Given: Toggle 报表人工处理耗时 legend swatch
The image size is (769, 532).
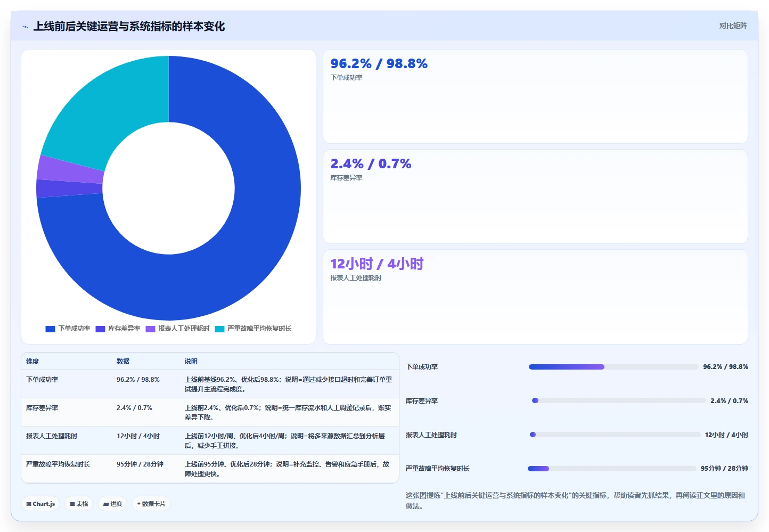Looking at the screenshot, I should tap(150, 329).
